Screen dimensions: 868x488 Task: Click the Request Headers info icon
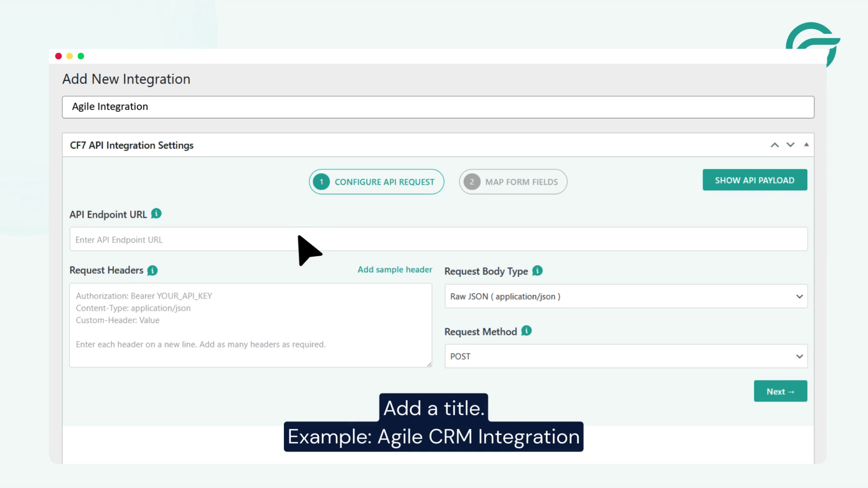coord(153,270)
